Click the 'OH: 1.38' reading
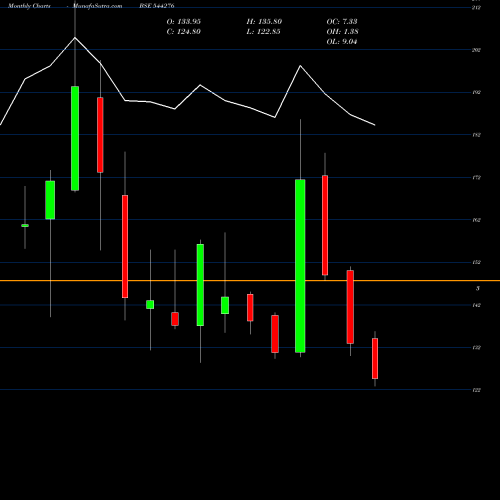Viewport: 500px width, 500px height. 342,32
